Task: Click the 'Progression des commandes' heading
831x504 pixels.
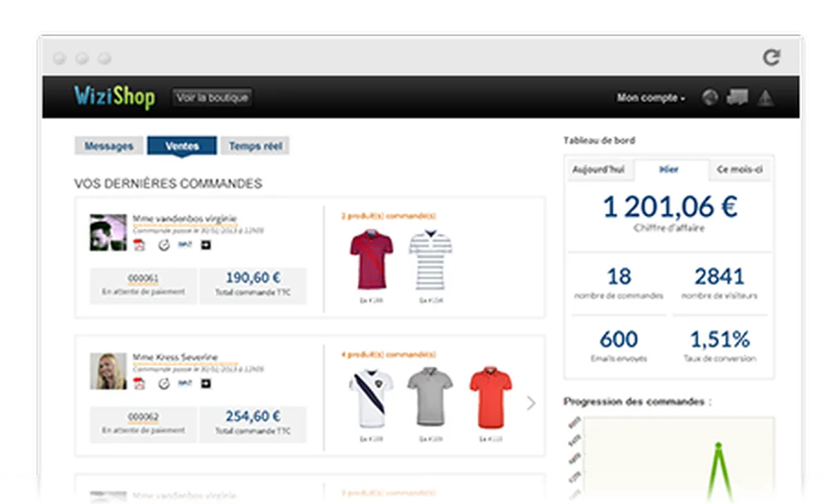Action: point(637,402)
